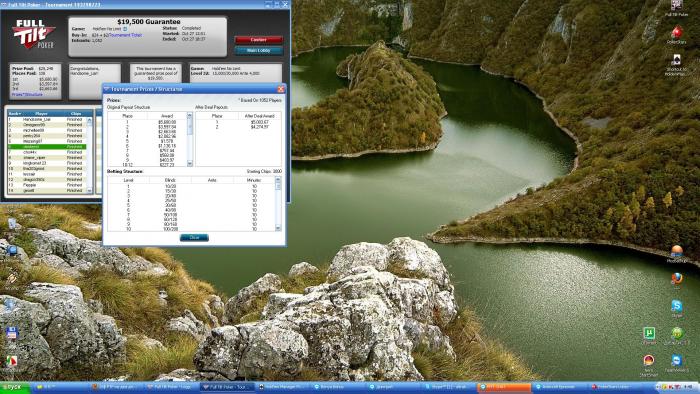
Task: Switch to Hold'em Manager taskbar button
Action: click(282, 387)
